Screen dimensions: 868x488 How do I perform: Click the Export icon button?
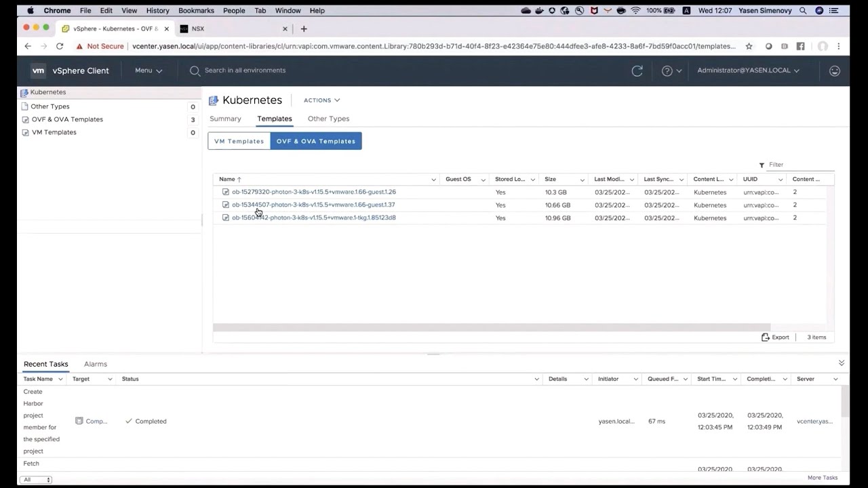coord(775,337)
